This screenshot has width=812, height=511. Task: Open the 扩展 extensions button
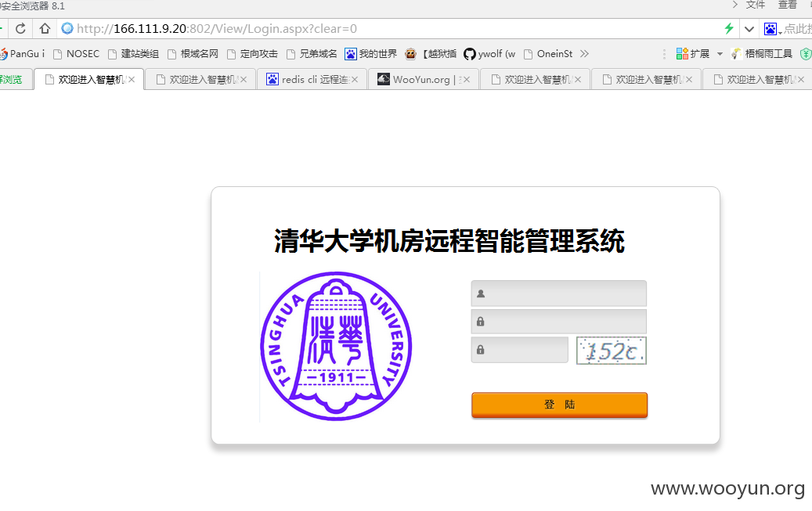coord(693,54)
